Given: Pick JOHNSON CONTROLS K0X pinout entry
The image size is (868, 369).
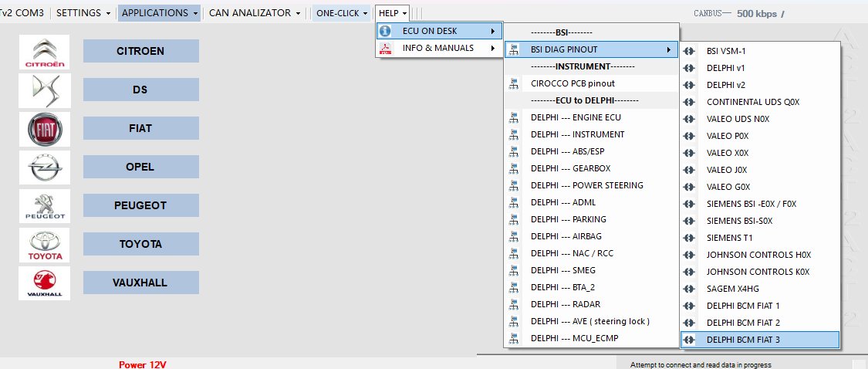Looking at the screenshot, I should pyautogui.click(x=760, y=272).
